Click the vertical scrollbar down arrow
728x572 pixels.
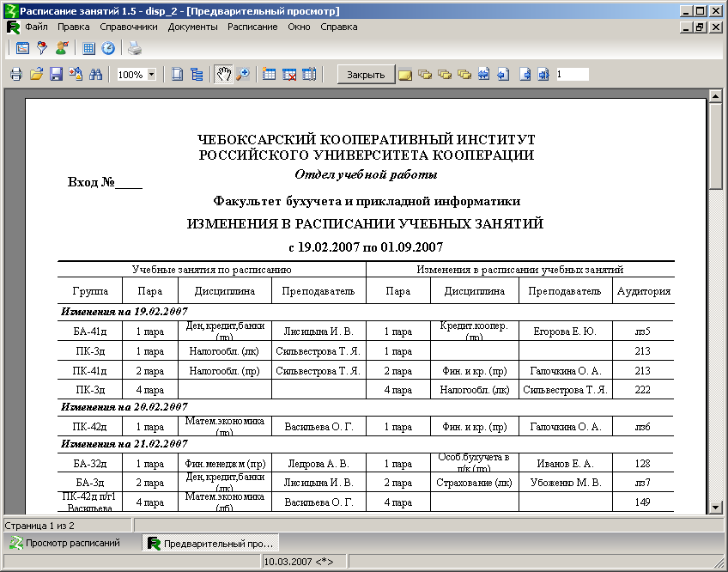point(715,508)
